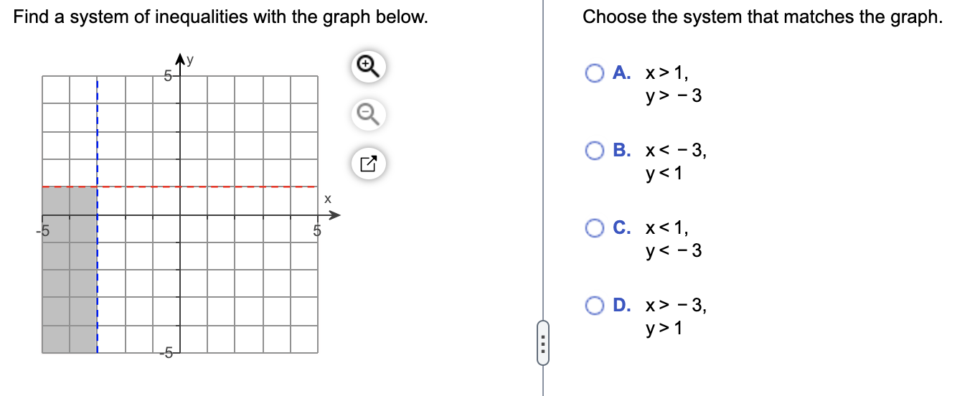980x396 pixels.
Task: Select option D radio button
Action: pos(595,306)
